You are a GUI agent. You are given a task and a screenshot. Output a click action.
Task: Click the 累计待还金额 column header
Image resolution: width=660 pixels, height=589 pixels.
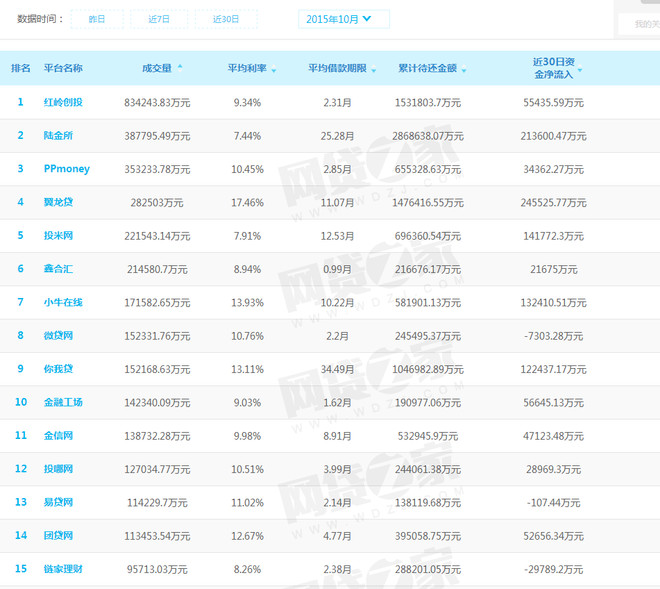click(428, 68)
